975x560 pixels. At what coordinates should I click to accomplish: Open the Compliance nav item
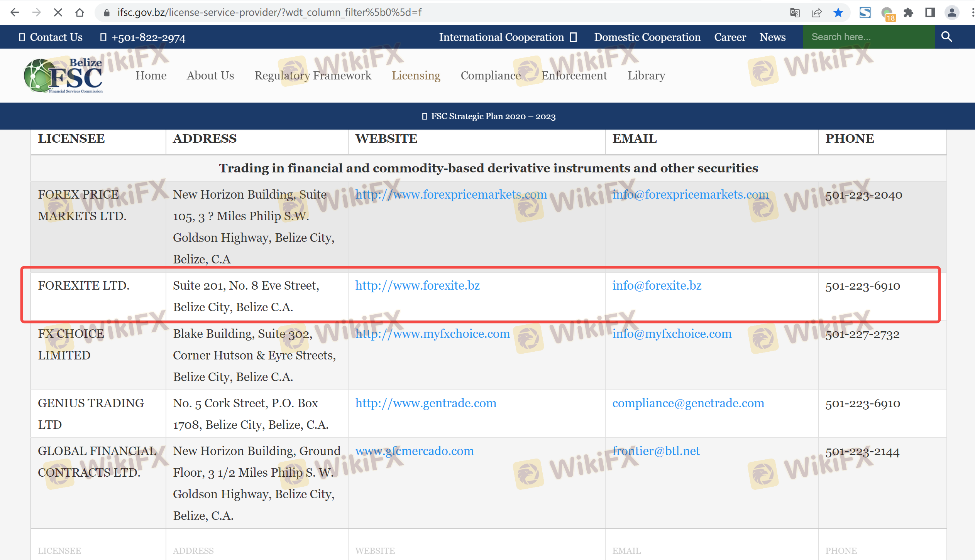click(491, 76)
